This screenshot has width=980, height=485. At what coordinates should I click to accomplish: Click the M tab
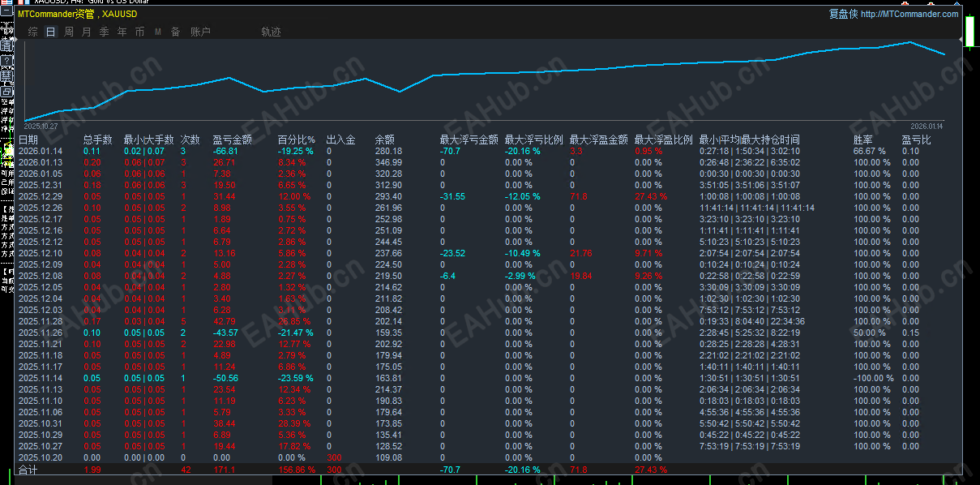pyautogui.click(x=157, y=32)
